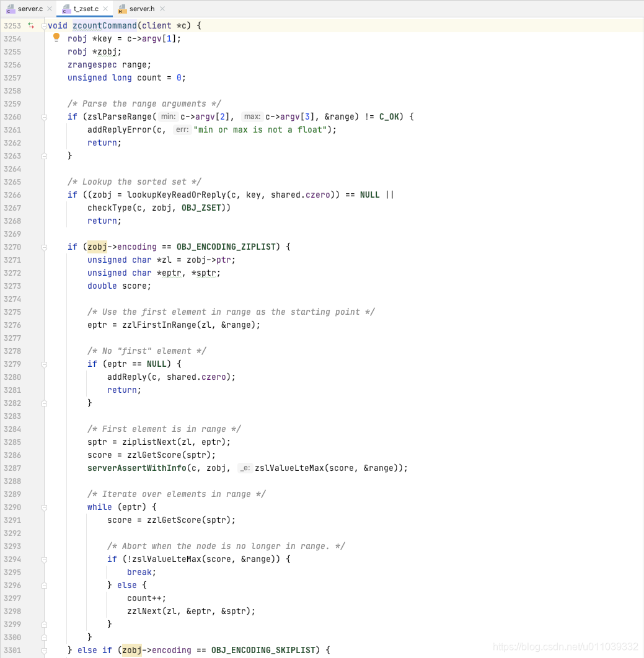Click the header file icon on the server.h tab
The image size is (644, 658).
pyautogui.click(x=122, y=9)
